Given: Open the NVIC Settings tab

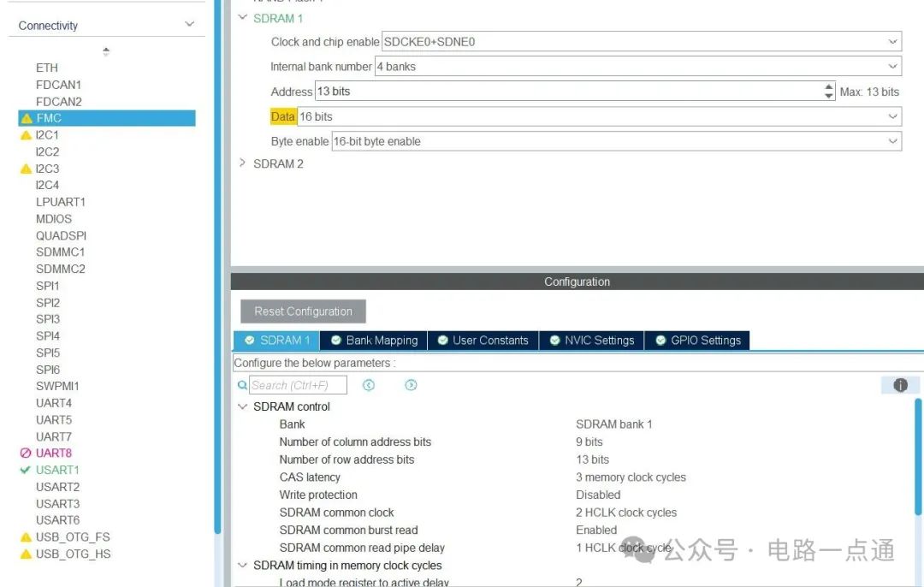Looking at the screenshot, I should point(592,340).
